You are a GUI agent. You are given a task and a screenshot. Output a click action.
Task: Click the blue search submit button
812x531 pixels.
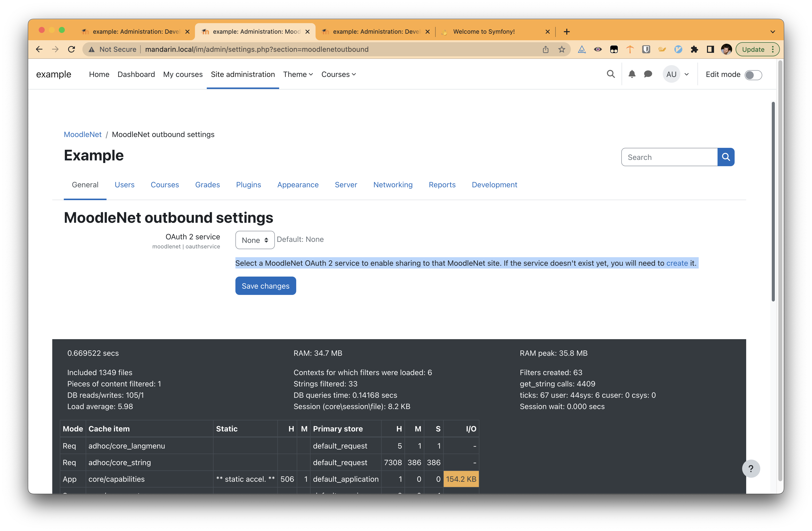(x=726, y=157)
